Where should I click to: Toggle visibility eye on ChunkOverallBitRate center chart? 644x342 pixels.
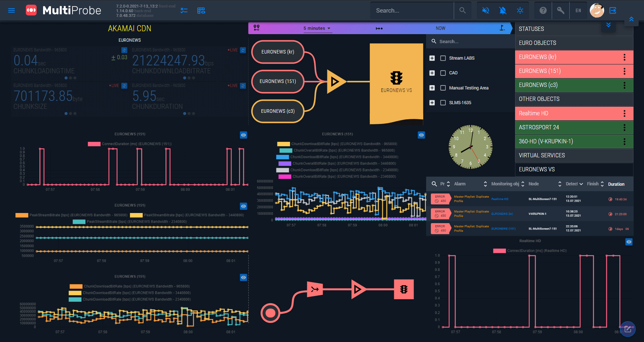click(x=421, y=135)
